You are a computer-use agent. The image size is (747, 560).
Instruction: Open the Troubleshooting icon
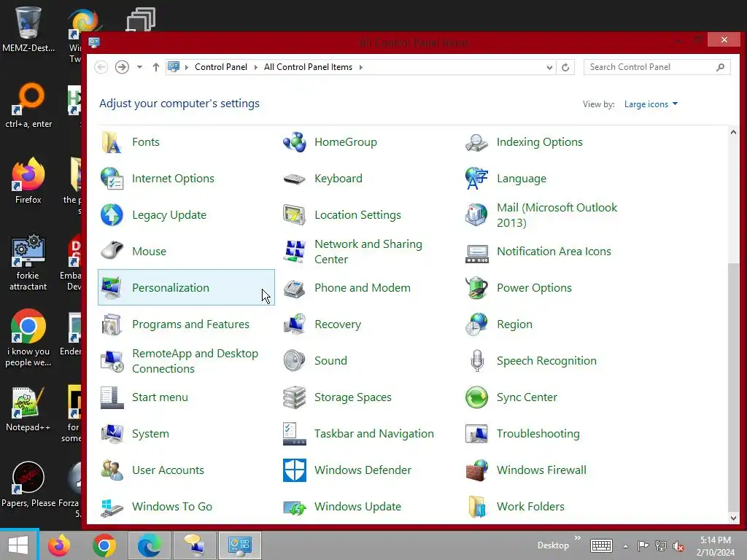pyautogui.click(x=476, y=434)
